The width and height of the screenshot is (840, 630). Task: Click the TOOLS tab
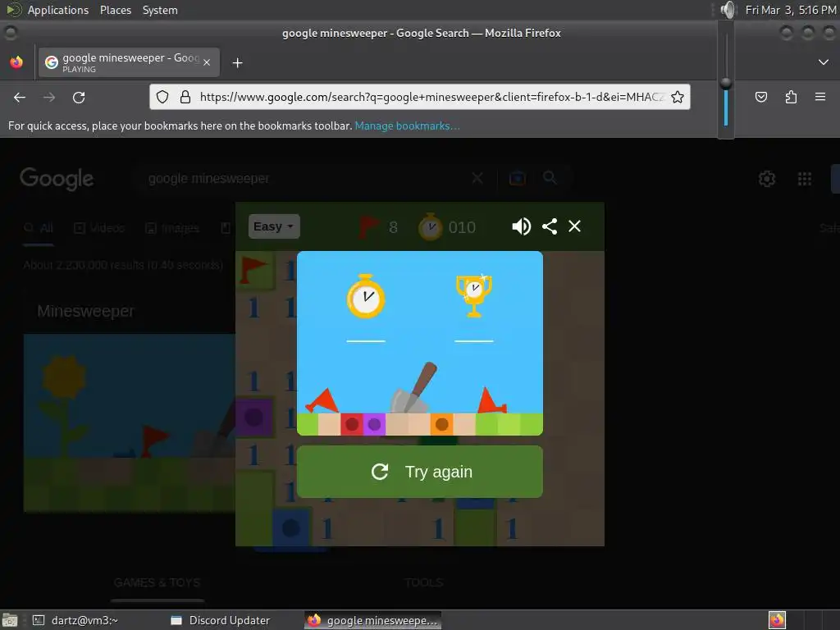(x=424, y=582)
